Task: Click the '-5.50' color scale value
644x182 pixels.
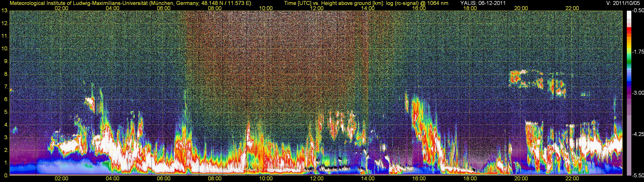Action: coord(638,176)
